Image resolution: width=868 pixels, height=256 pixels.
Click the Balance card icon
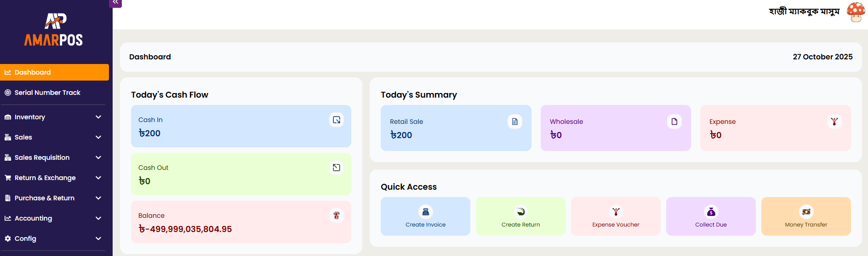(x=337, y=215)
